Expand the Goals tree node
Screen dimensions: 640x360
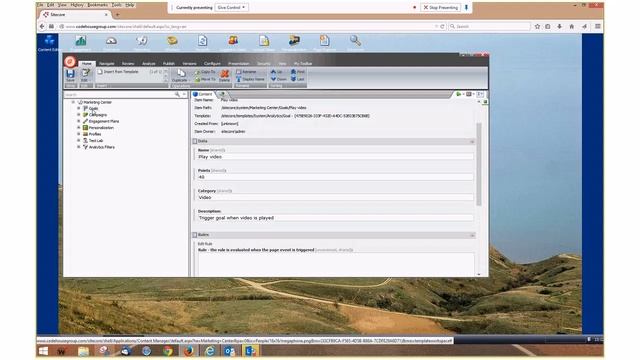(79, 109)
